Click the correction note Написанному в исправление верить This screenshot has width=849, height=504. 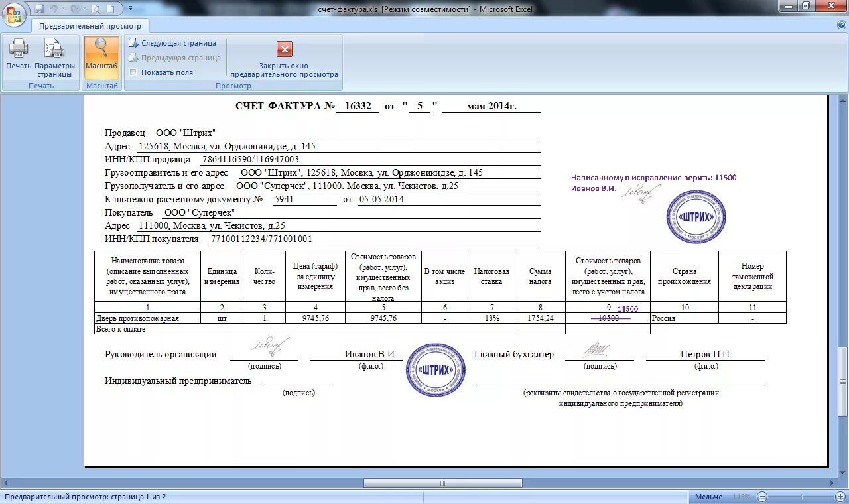pos(653,178)
